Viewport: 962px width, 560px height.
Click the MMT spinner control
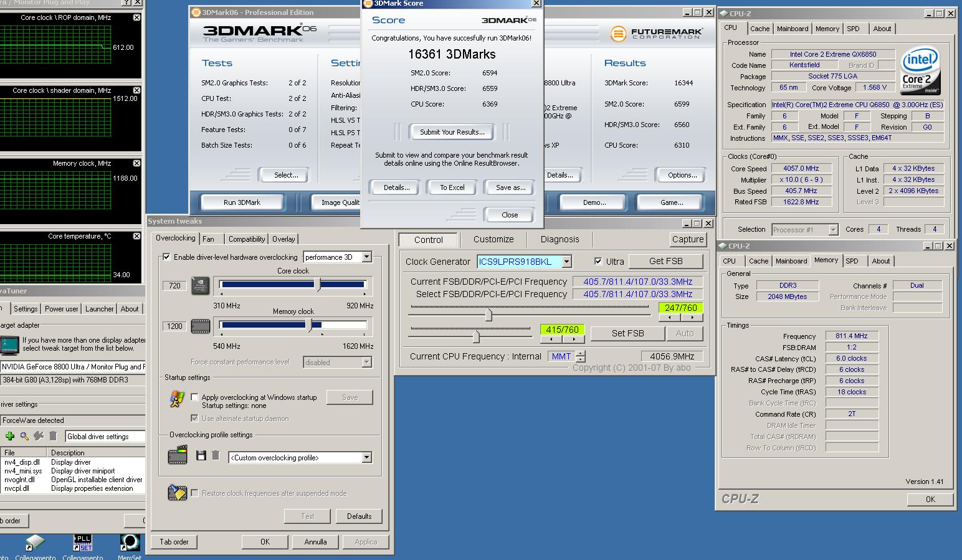581,356
